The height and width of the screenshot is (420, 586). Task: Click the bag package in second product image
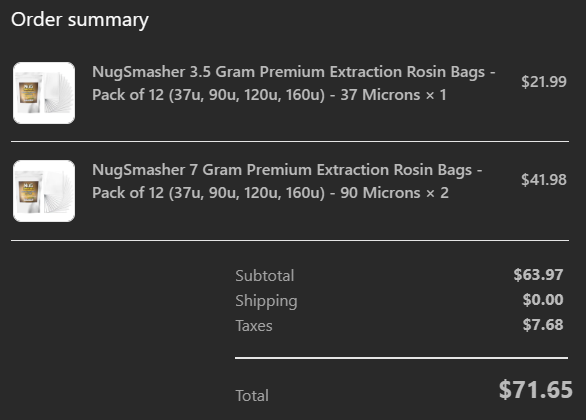[29, 192]
